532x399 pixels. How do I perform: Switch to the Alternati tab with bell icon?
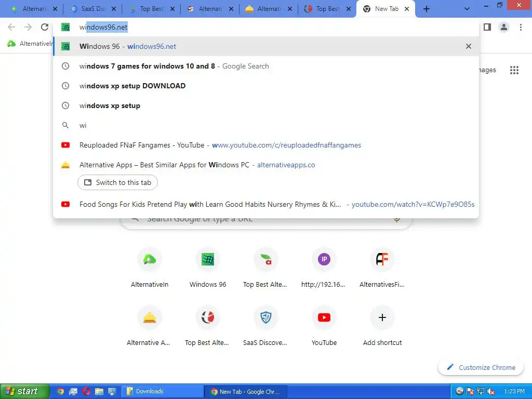click(x=268, y=9)
